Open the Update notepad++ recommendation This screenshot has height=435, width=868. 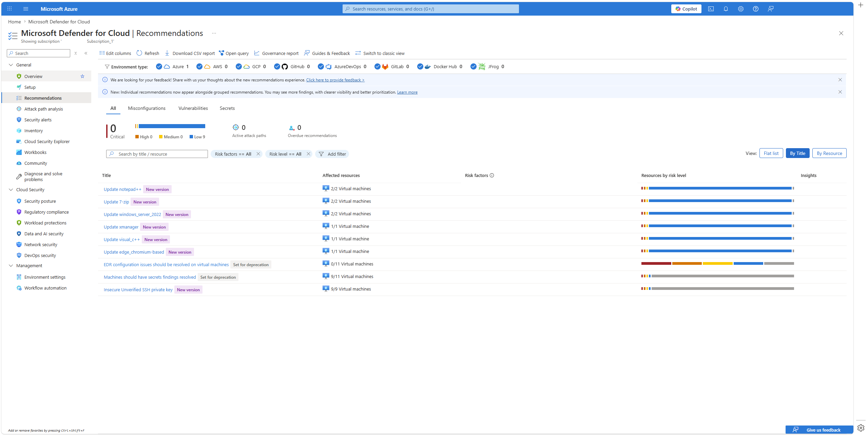(x=122, y=189)
